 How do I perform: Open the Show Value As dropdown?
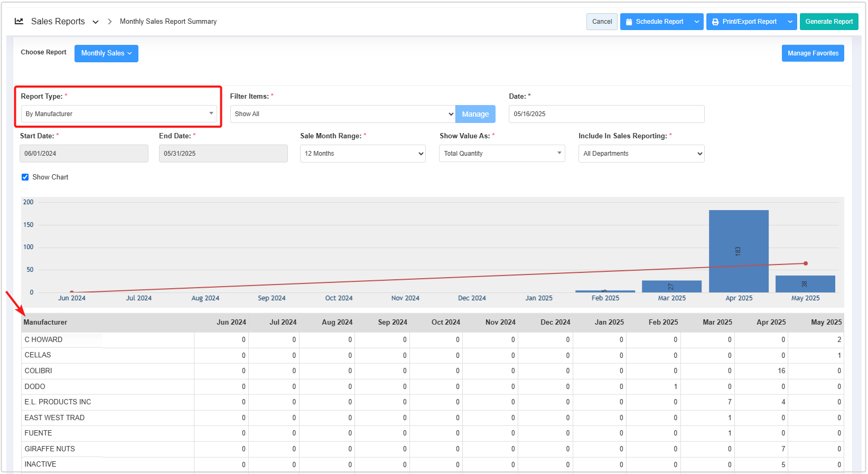click(x=501, y=154)
